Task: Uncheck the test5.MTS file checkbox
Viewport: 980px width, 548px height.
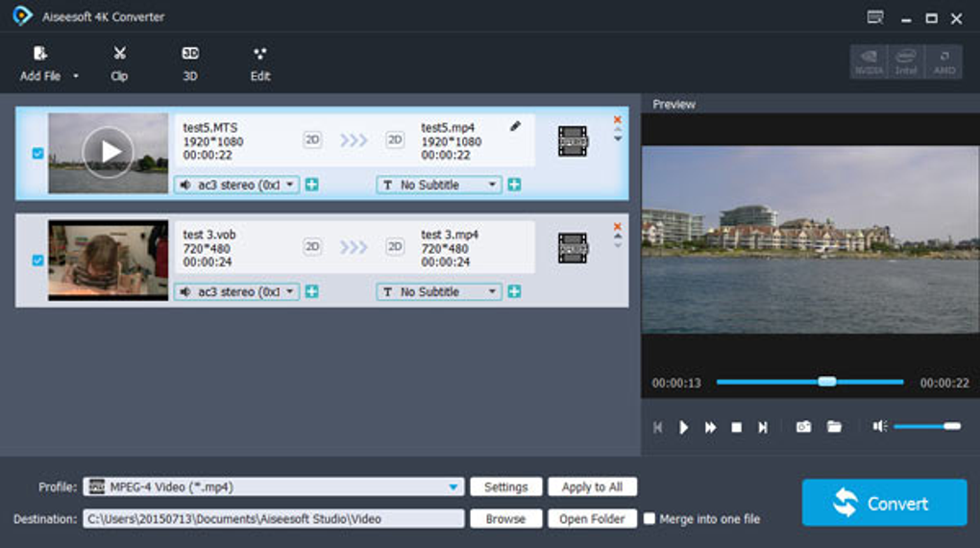Action: pos(37,153)
